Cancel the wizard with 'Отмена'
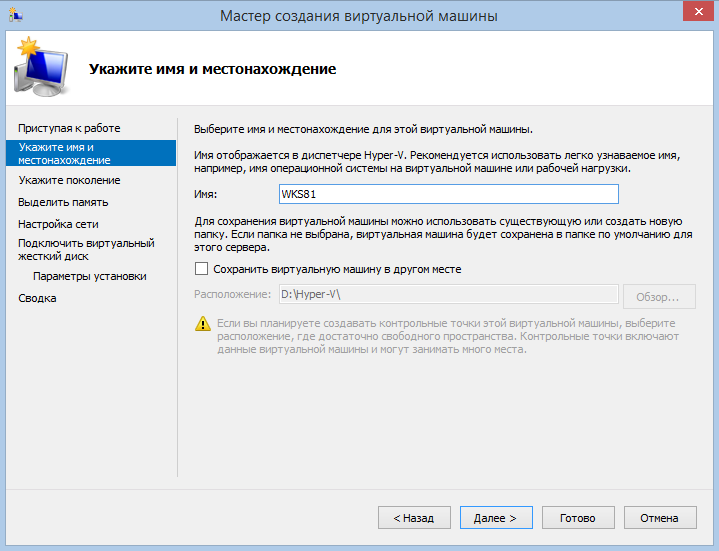Image resolution: width=719 pixels, height=551 pixels. (660, 518)
